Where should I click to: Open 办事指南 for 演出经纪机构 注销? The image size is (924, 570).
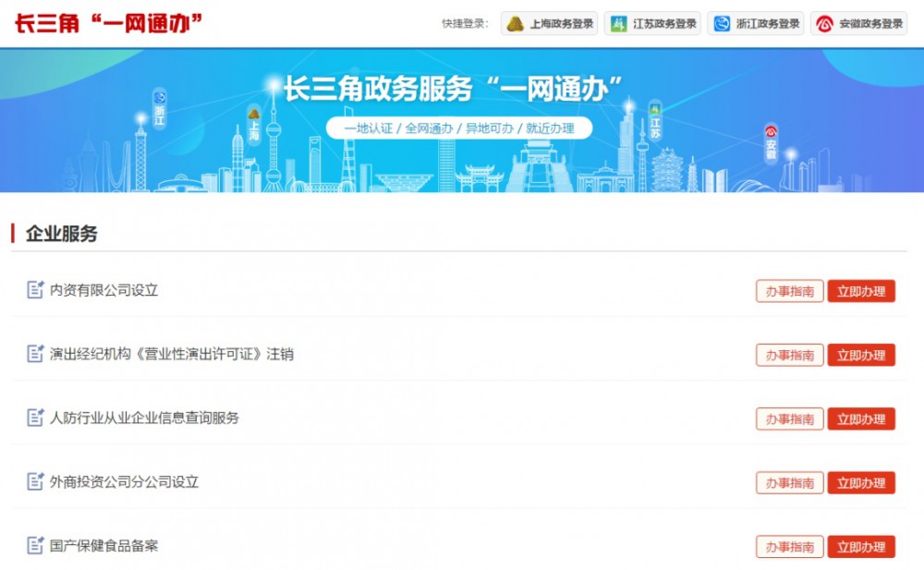[x=790, y=355]
